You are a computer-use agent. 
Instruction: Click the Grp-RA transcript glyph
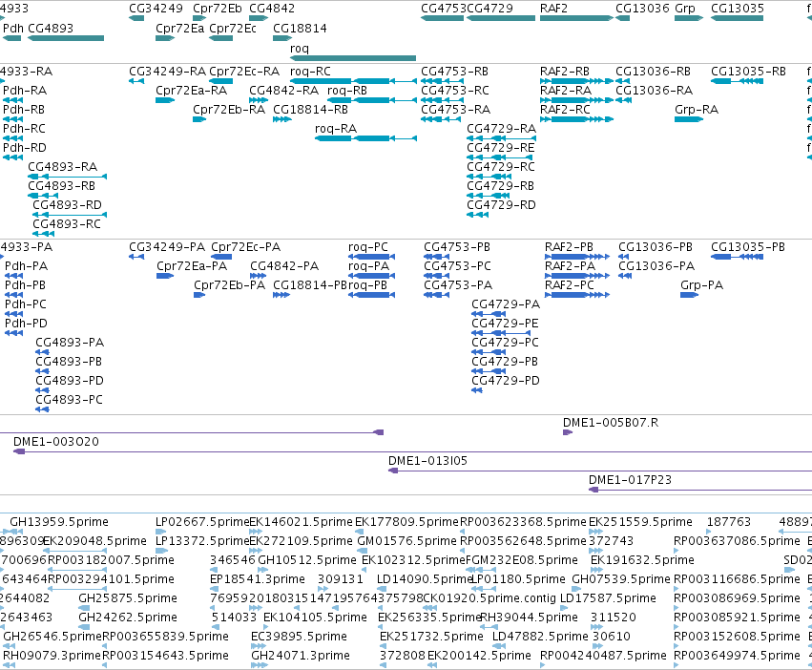[x=689, y=119]
